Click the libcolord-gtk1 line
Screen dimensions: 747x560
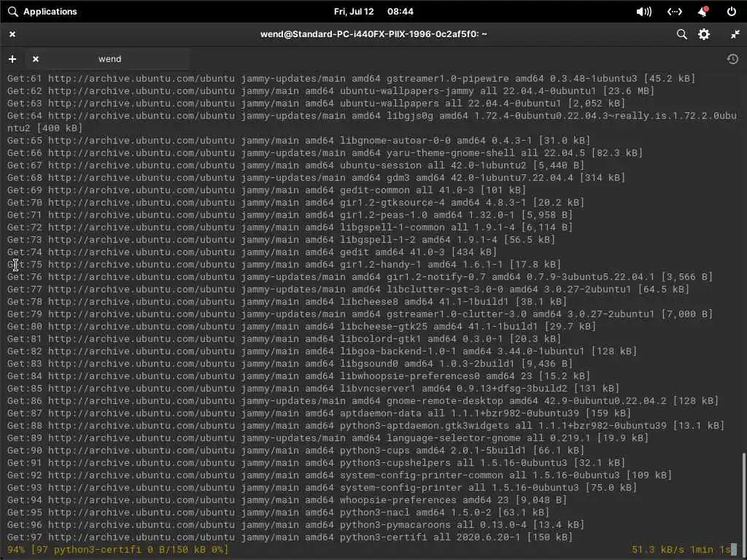point(284,338)
